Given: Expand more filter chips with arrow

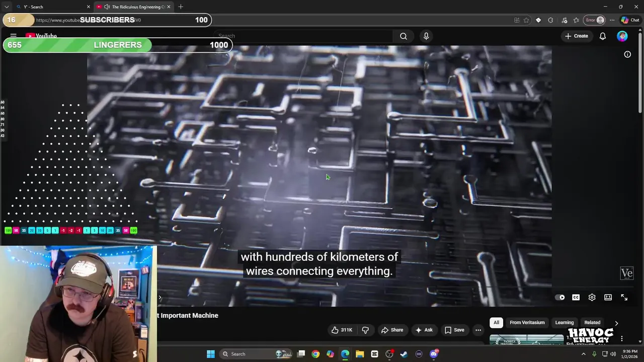Looking at the screenshot, I should point(616,323).
